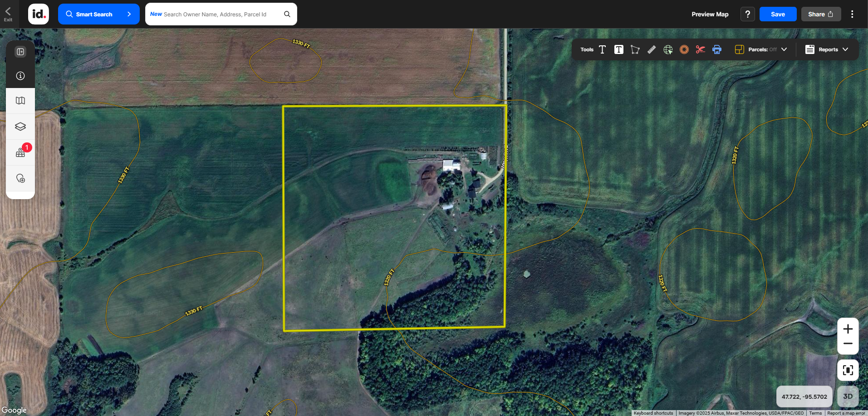The image size is (868, 416).
Task: Click the blue Save button
Action: (x=778, y=14)
